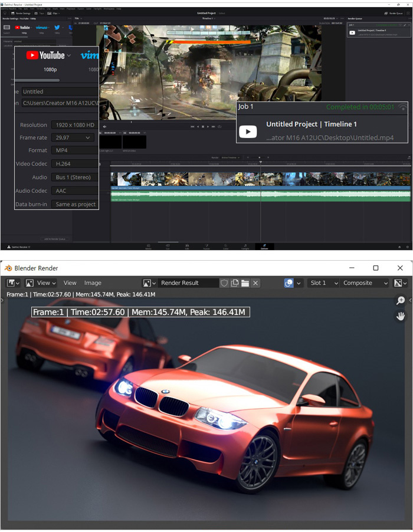
Task: Open Render Settings in DaVinci Resolve toolbar
Action: (21, 13)
